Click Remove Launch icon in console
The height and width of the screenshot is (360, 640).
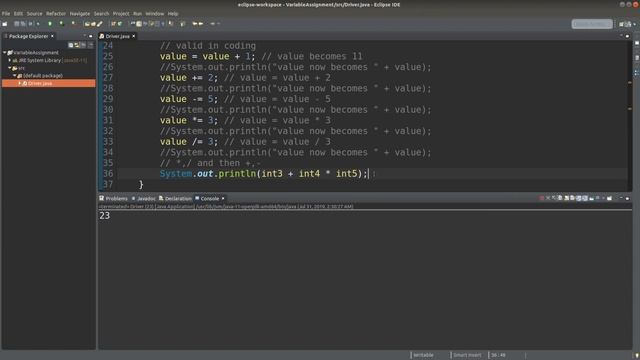[548, 198]
